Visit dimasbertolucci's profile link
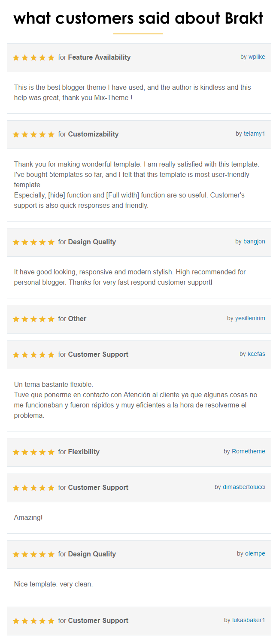This screenshot has width=276, height=644. [244, 487]
